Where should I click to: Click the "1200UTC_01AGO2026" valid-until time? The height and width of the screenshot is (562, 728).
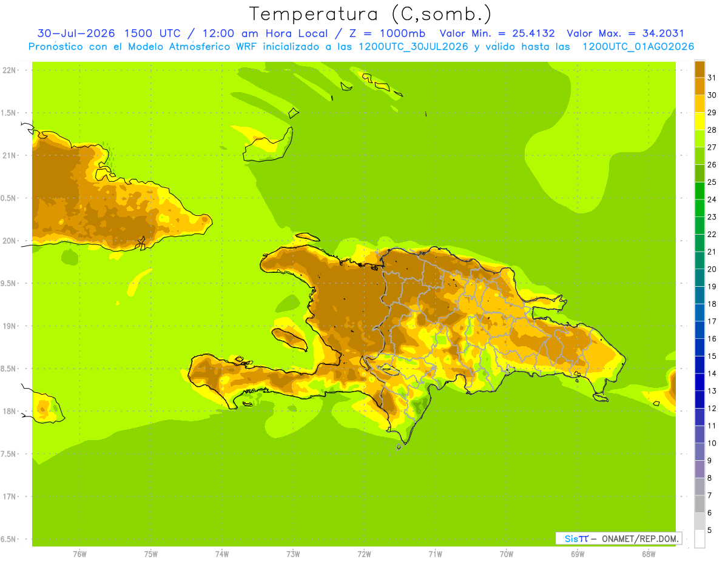(x=638, y=46)
